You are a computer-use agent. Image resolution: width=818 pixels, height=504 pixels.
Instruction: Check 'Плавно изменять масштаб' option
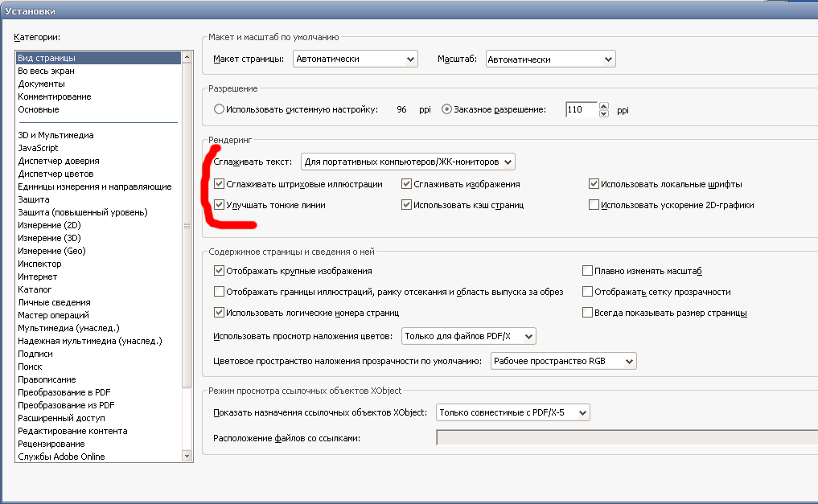point(587,271)
